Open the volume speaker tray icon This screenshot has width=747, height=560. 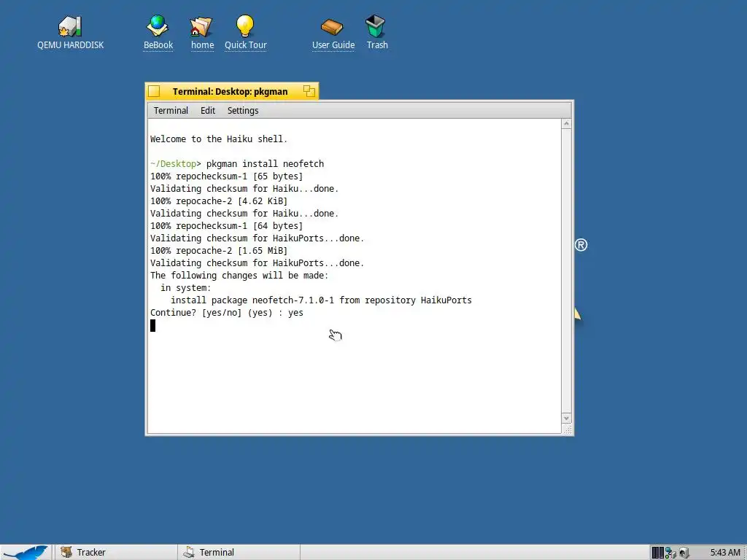[684, 553]
